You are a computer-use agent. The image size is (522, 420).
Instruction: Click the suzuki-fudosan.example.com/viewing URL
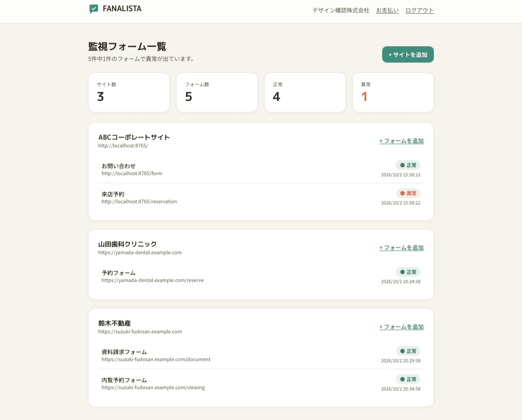click(x=153, y=387)
